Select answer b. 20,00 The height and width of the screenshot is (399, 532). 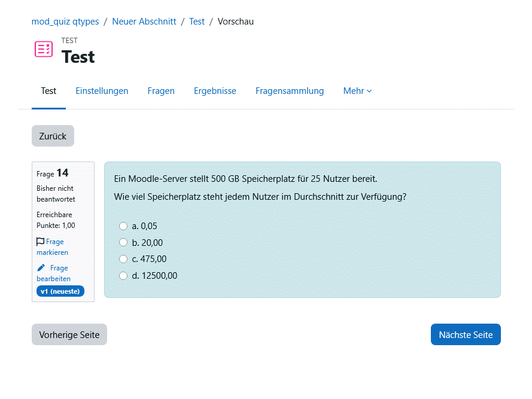(x=123, y=242)
